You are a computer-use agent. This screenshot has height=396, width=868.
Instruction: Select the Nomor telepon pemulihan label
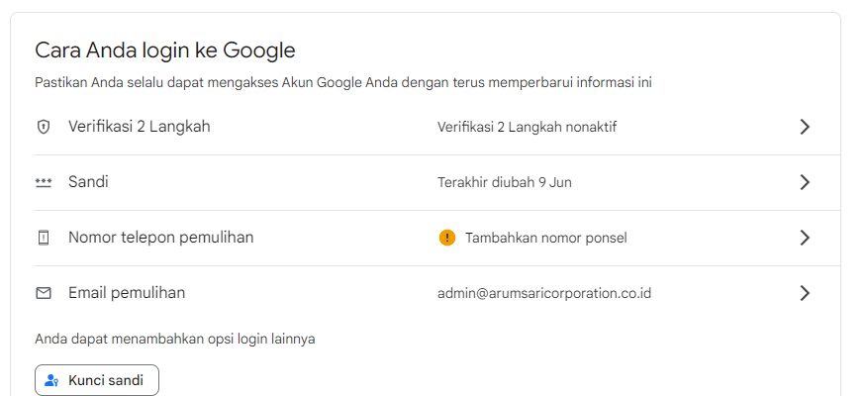click(160, 237)
